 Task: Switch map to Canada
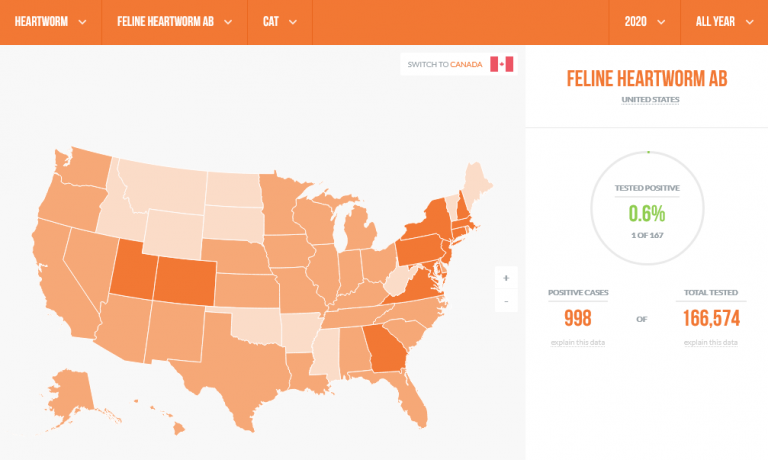pos(446,64)
